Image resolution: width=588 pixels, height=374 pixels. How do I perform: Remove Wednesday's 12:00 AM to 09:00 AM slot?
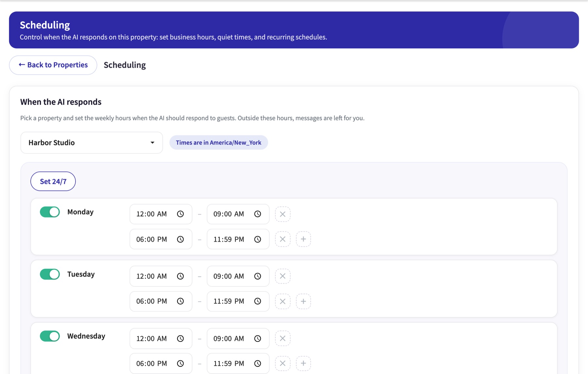(x=283, y=339)
